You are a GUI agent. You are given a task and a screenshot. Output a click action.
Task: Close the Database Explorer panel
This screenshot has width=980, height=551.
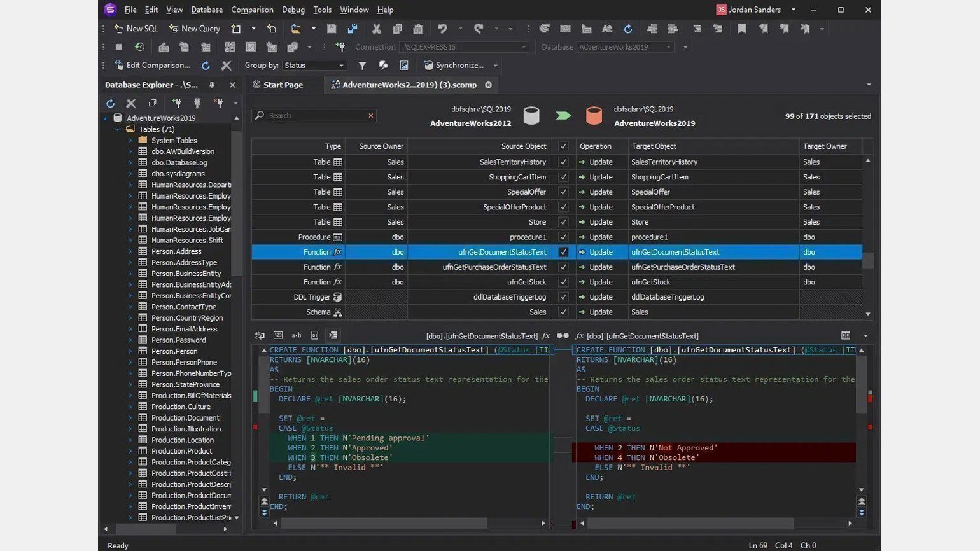pos(232,85)
